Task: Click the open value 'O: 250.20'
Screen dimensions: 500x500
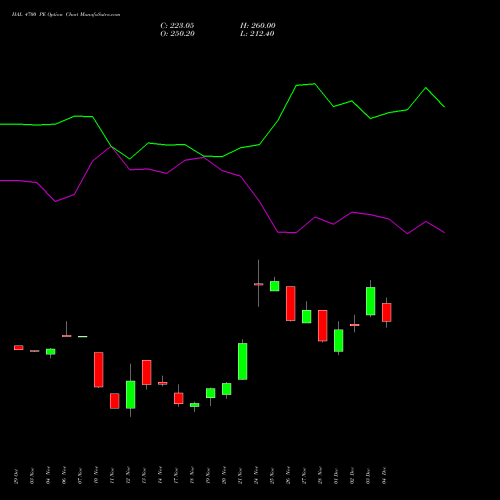Action: [x=177, y=34]
